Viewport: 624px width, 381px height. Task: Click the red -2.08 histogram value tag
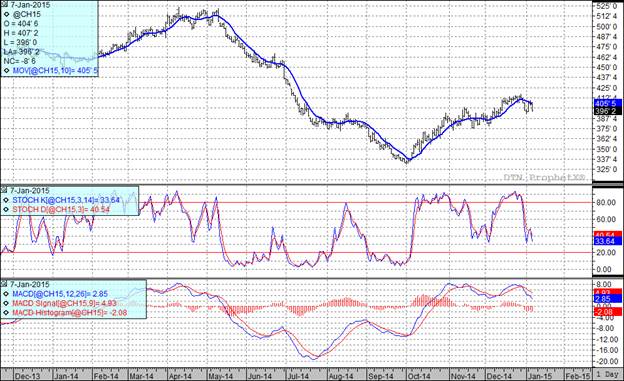pyautogui.click(x=607, y=312)
